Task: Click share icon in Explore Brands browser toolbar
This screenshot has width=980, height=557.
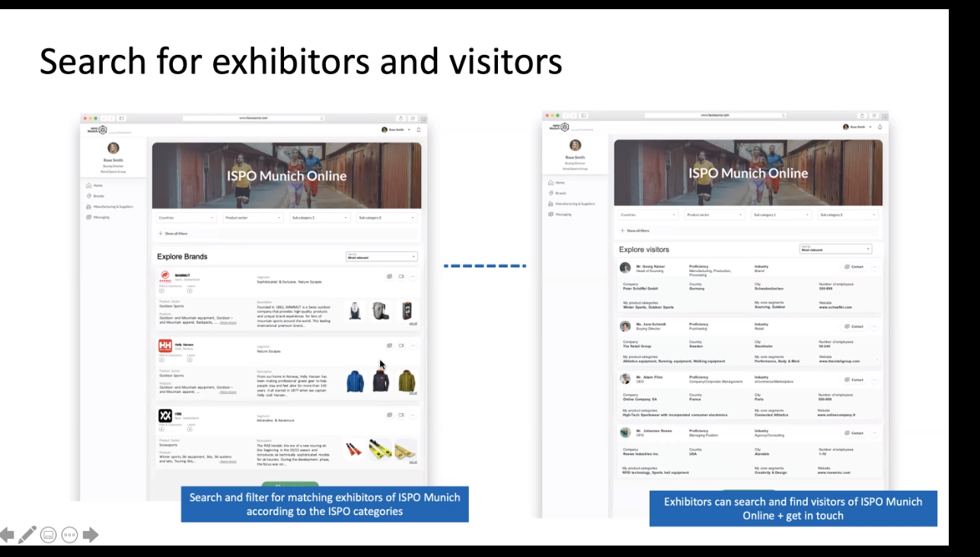Action: (401, 118)
